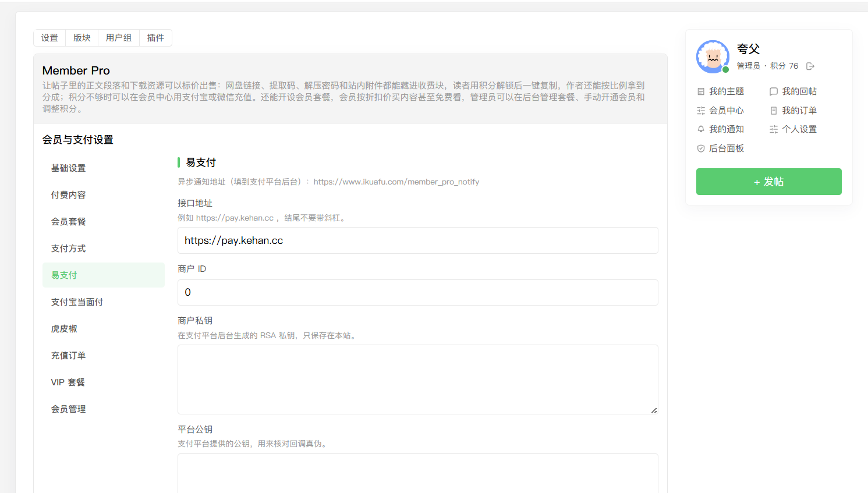Screen dimensions: 868x493
Task: Click the 积分 76 points text
Action: click(784, 66)
